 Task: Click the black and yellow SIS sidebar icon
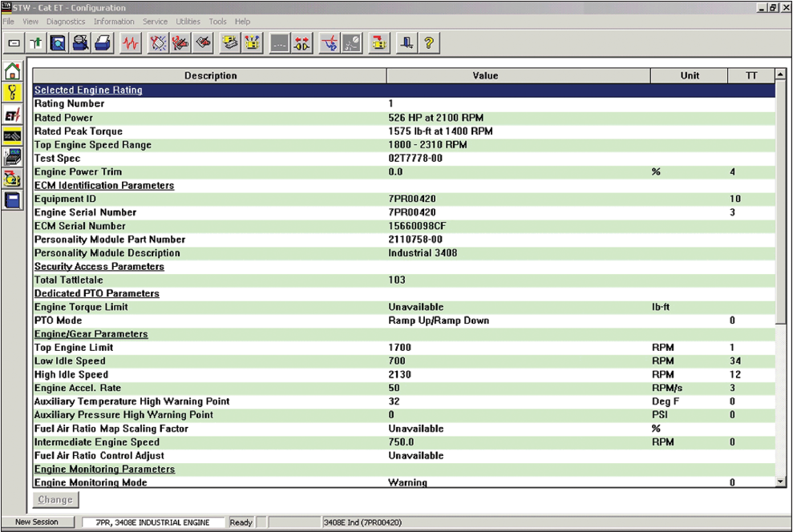click(x=12, y=136)
